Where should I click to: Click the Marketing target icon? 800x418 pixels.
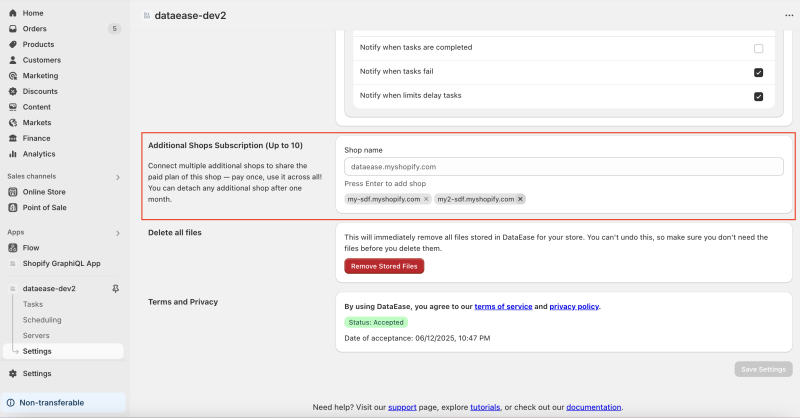coord(13,76)
